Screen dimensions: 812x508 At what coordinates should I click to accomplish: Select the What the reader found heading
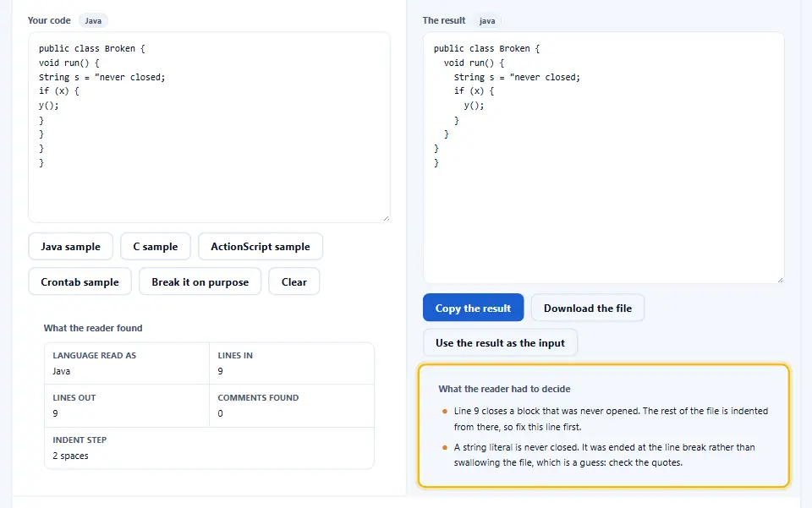93,328
